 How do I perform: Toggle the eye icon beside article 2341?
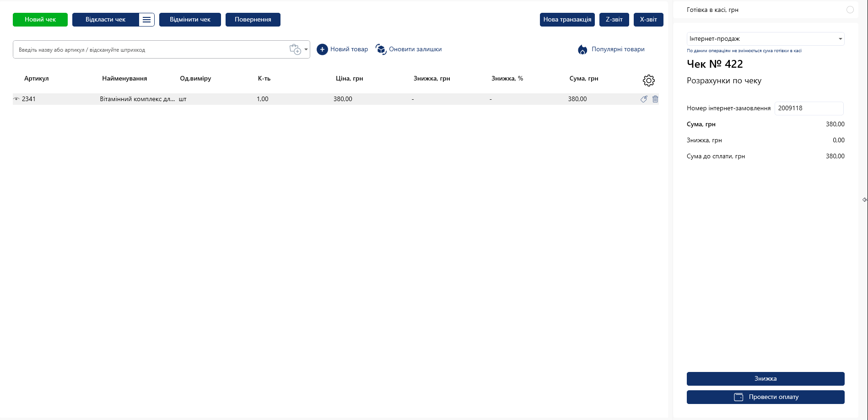coord(16,99)
